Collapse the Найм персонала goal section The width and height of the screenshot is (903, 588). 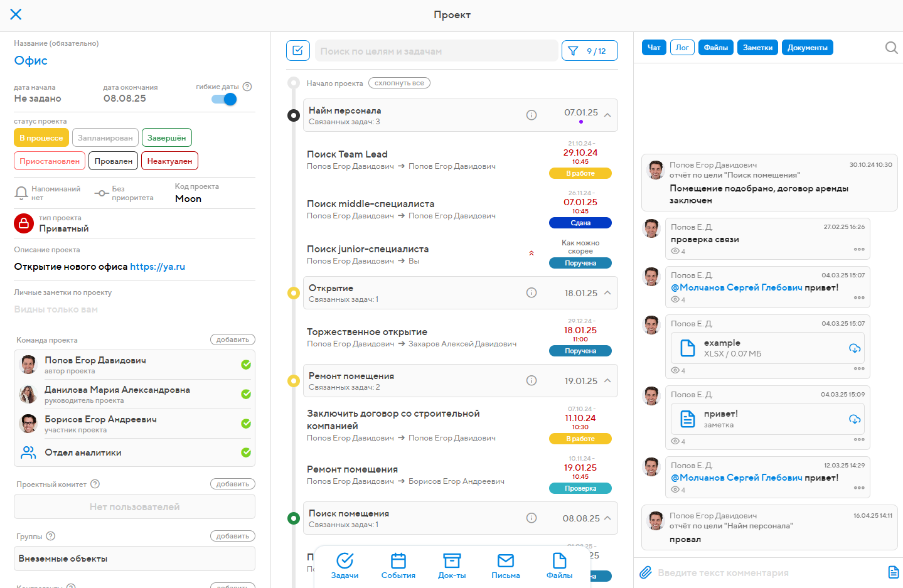[x=607, y=115]
